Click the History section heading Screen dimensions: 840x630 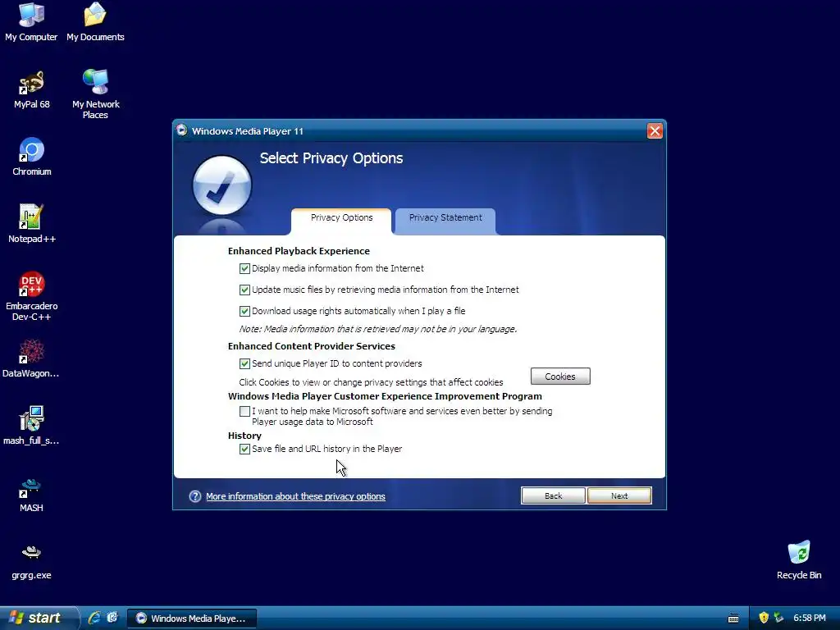[244, 436]
